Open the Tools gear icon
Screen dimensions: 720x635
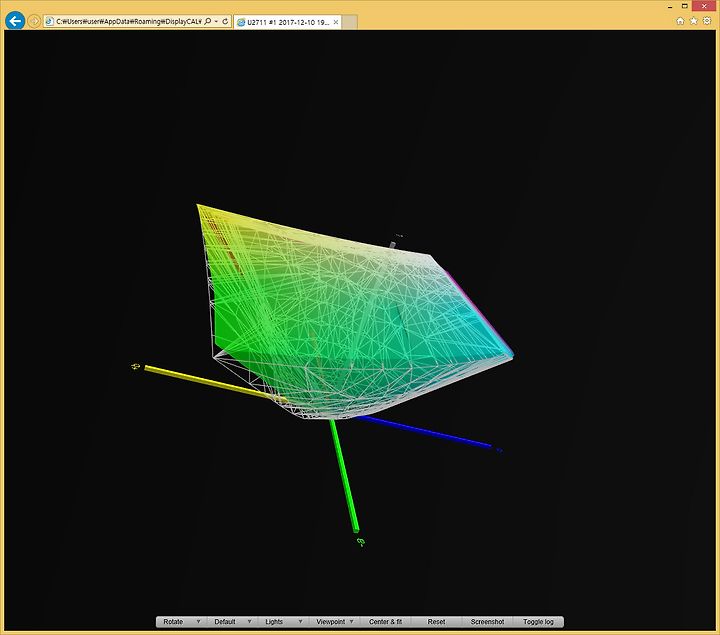[x=707, y=21]
